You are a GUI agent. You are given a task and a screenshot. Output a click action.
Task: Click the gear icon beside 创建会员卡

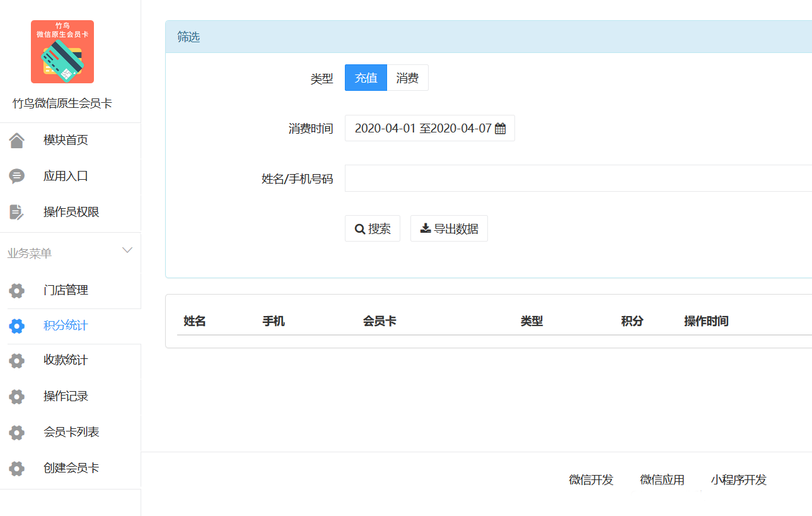pyautogui.click(x=17, y=468)
